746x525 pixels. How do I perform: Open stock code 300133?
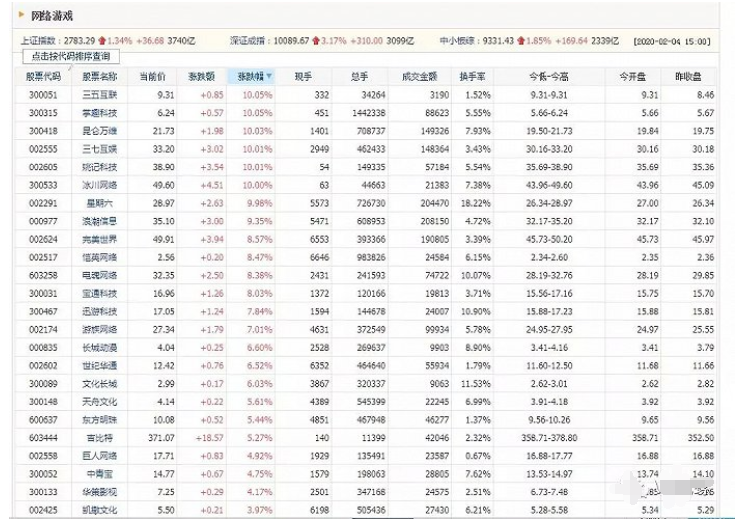(x=43, y=492)
